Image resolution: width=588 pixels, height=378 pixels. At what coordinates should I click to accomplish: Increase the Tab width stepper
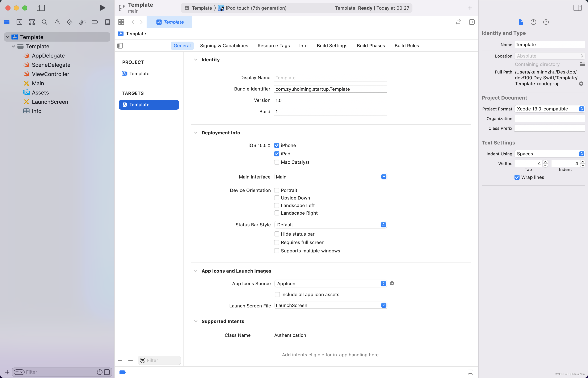click(545, 162)
